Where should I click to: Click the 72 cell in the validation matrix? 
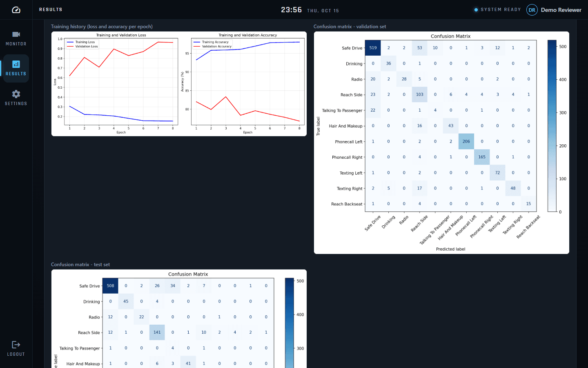497,173
